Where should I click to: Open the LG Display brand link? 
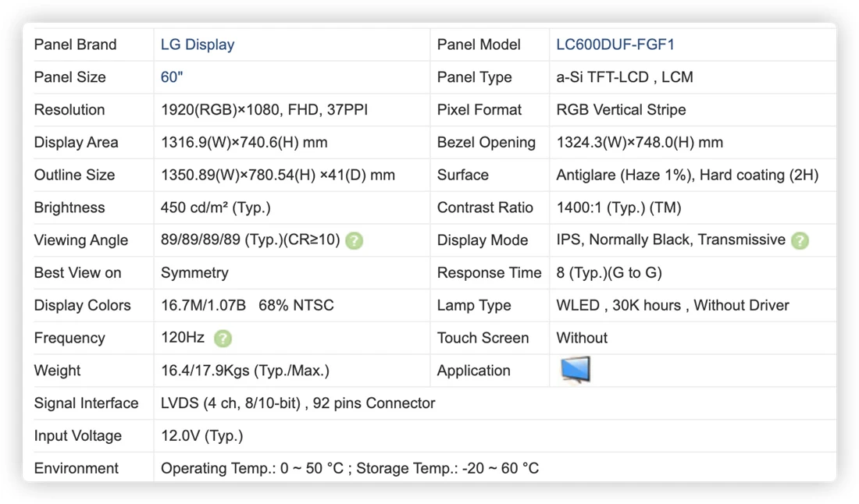coord(198,44)
